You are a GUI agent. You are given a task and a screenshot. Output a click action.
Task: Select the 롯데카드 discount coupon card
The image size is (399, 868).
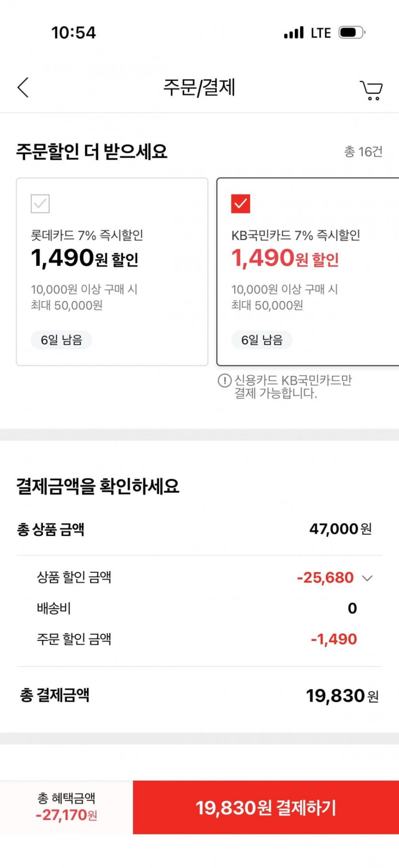click(112, 272)
